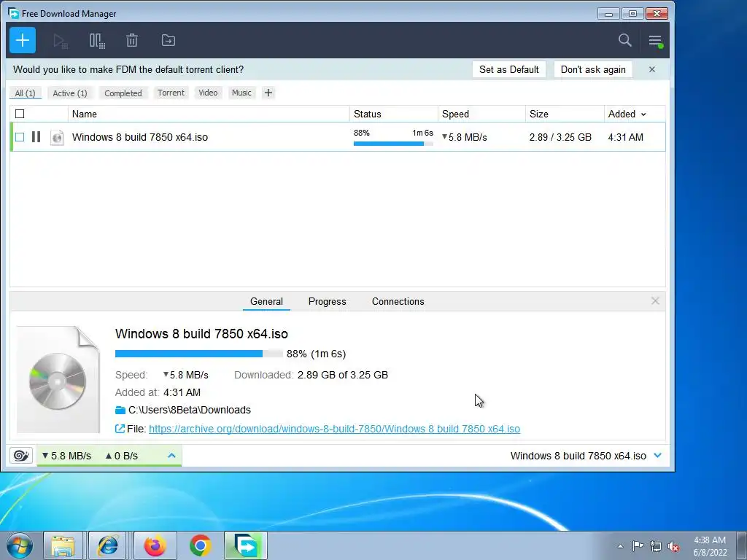This screenshot has height=560, width=747.
Task: Switch to Connections details tab
Action: (x=398, y=301)
